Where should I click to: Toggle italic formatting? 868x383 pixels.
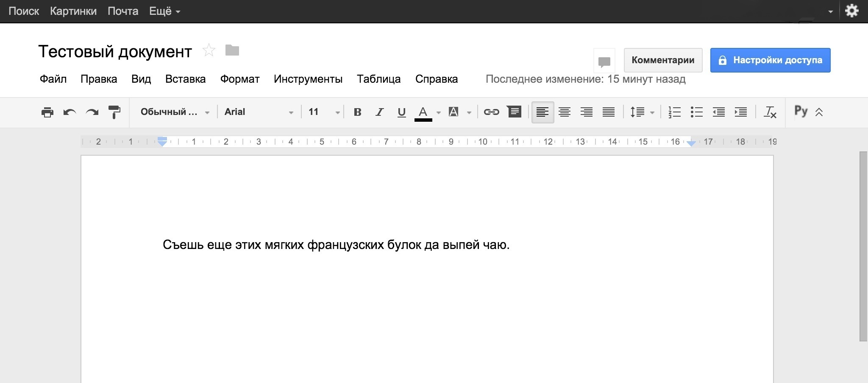[379, 112]
